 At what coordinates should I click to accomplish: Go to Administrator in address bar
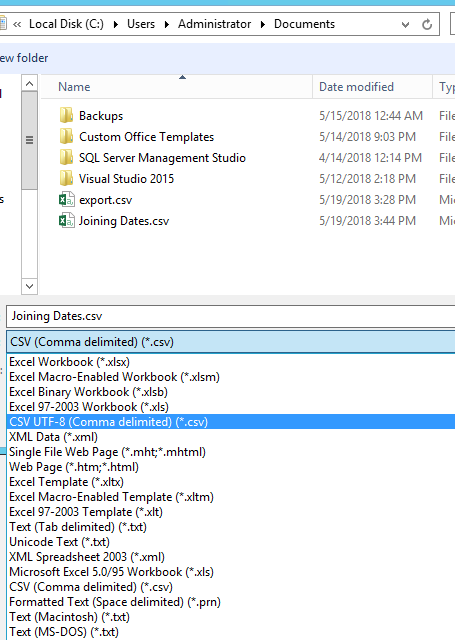(214, 24)
